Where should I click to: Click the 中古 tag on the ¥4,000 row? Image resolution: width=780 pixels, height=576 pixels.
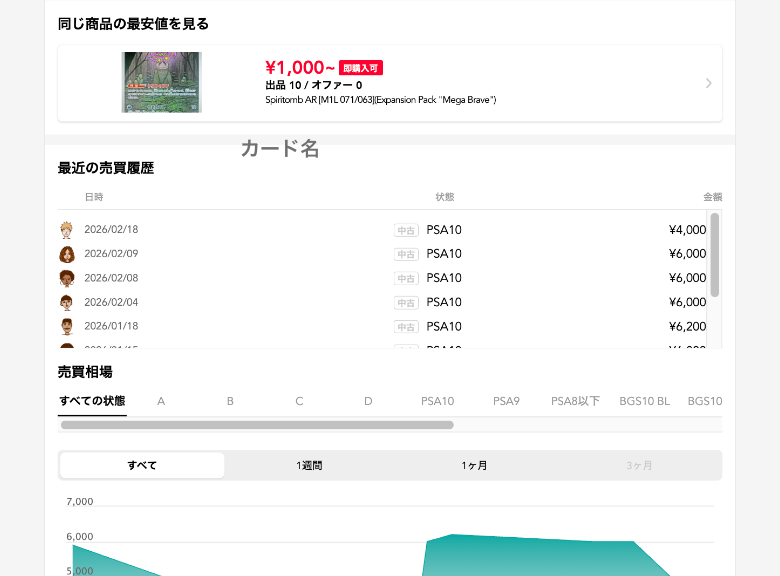tap(406, 230)
